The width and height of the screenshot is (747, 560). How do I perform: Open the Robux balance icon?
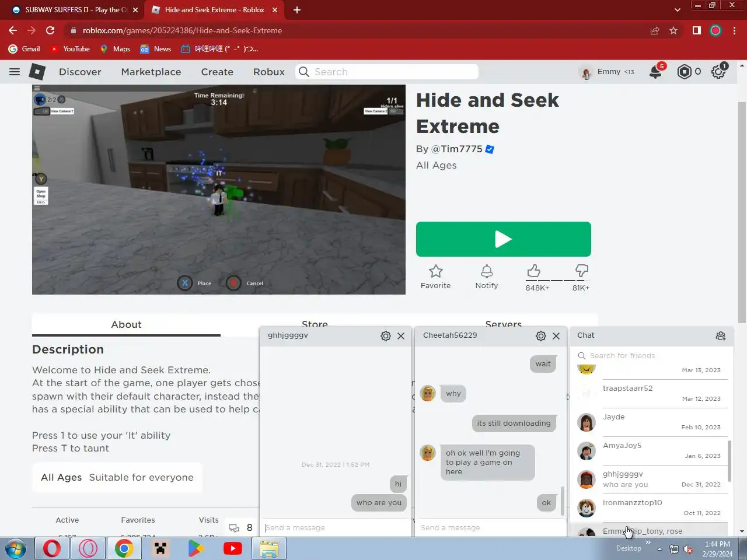(x=684, y=72)
